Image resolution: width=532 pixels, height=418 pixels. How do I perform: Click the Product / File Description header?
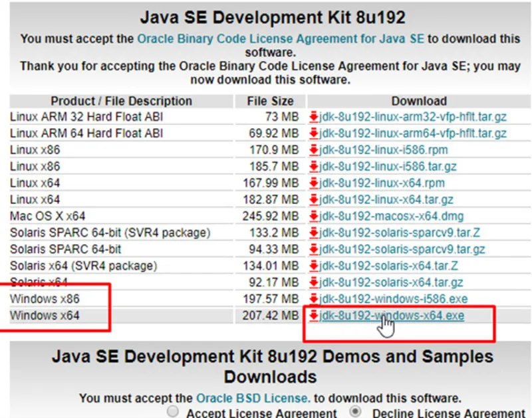[x=122, y=102]
